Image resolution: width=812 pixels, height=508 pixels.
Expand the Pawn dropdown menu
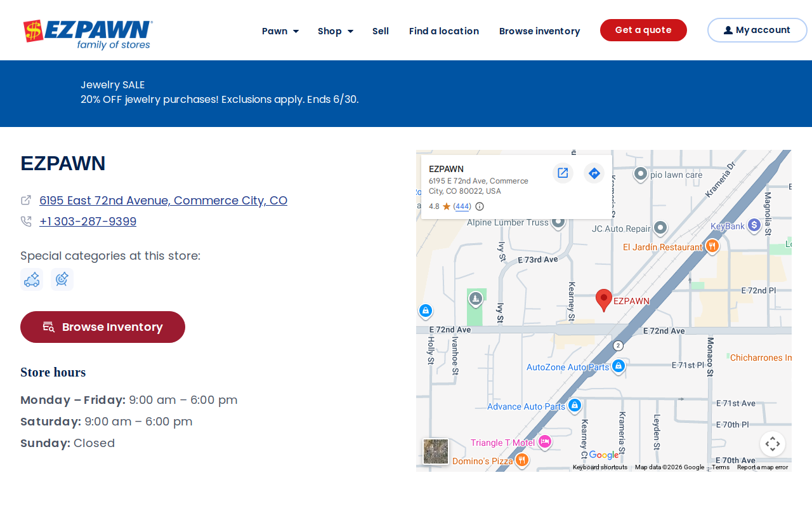[x=280, y=31]
